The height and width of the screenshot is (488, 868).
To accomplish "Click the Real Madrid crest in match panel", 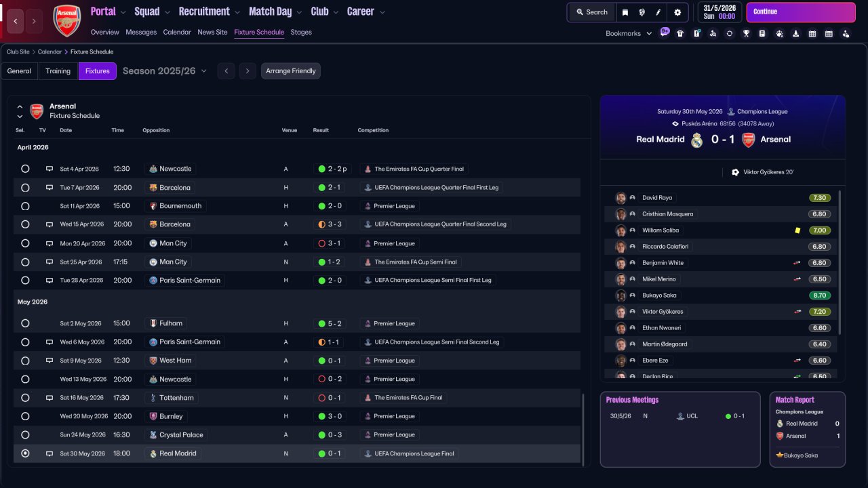I will click(x=697, y=140).
